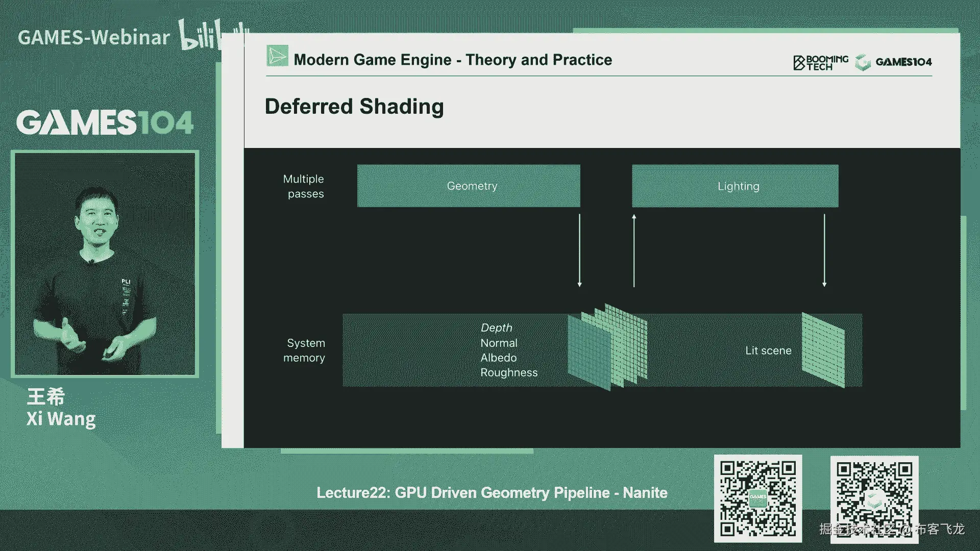Click the Depth label in the system memory list
The image size is (980, 551).
coord(496,328)
